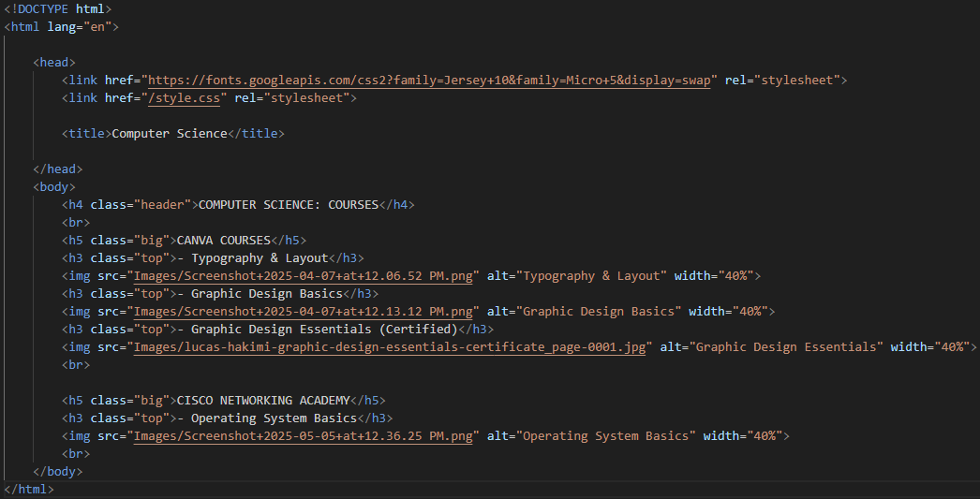
Task: Click the DOCTYPE declaration on line one
Action: point(56,9)
